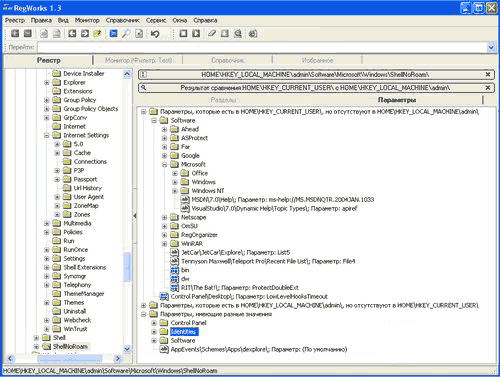Viewport: 500px width, 377px height.
Task: Select the Netscape folder in results
Action: (193, 217)
